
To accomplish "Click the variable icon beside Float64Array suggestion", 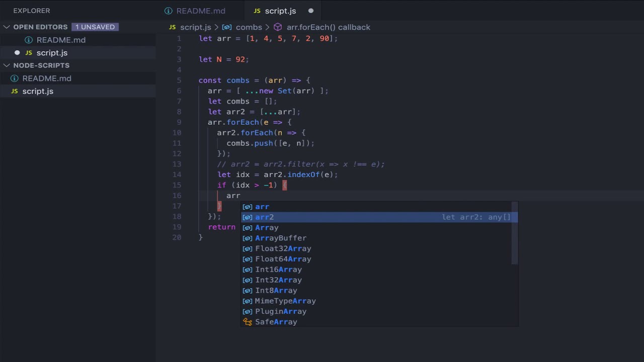I will (247, 259).
